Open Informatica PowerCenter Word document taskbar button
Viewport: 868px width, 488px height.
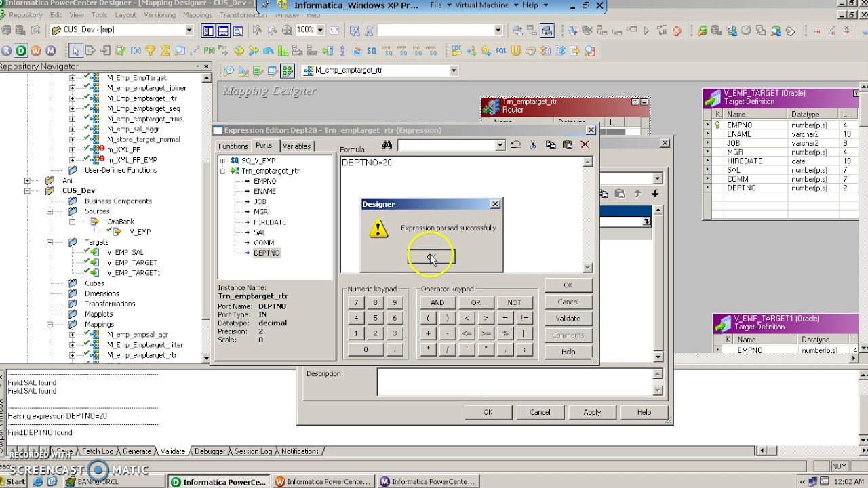pyautogui.click(x=322, y=482)
